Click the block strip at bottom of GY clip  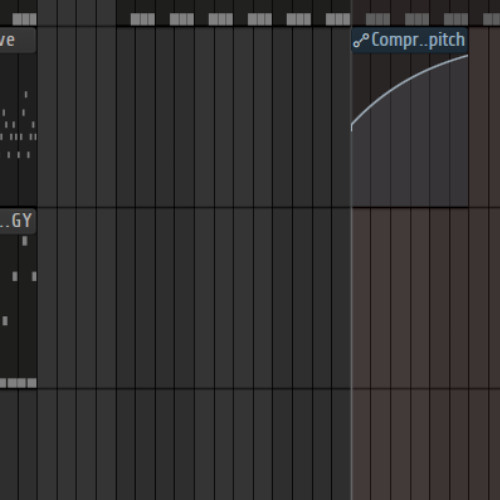(18, 383)
